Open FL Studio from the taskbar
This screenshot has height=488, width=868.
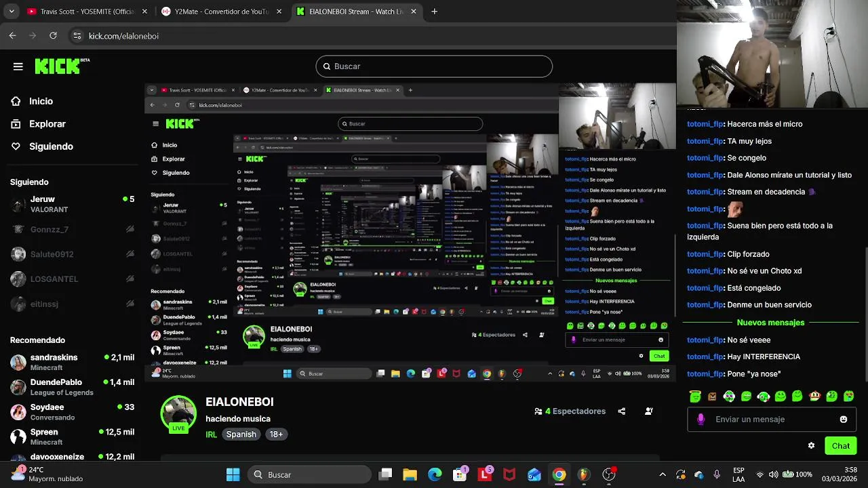[x=583, y=474]
